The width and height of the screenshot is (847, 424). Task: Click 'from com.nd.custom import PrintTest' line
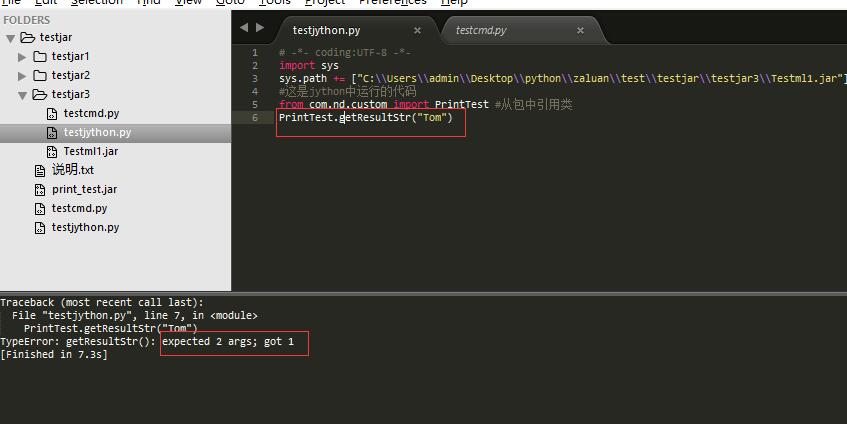384,105
